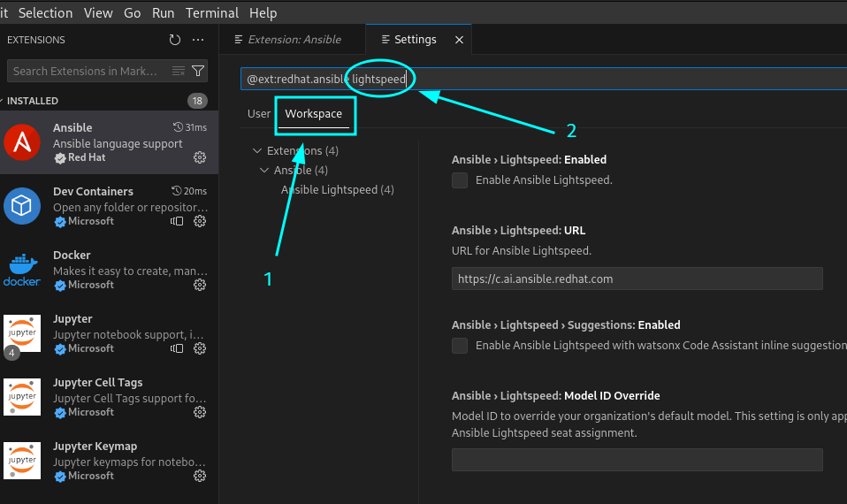Edit the Lightspeed URL field
The height and width of the screenshot is (504, 847).
coord(637,279)
